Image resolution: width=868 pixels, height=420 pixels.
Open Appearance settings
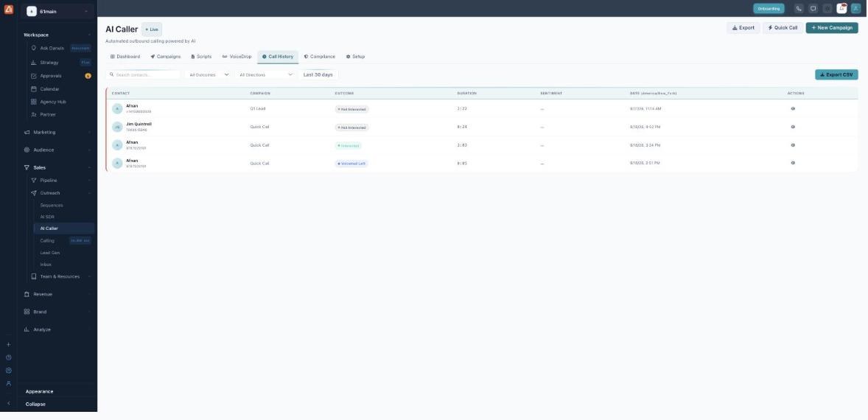pos(39,392)
